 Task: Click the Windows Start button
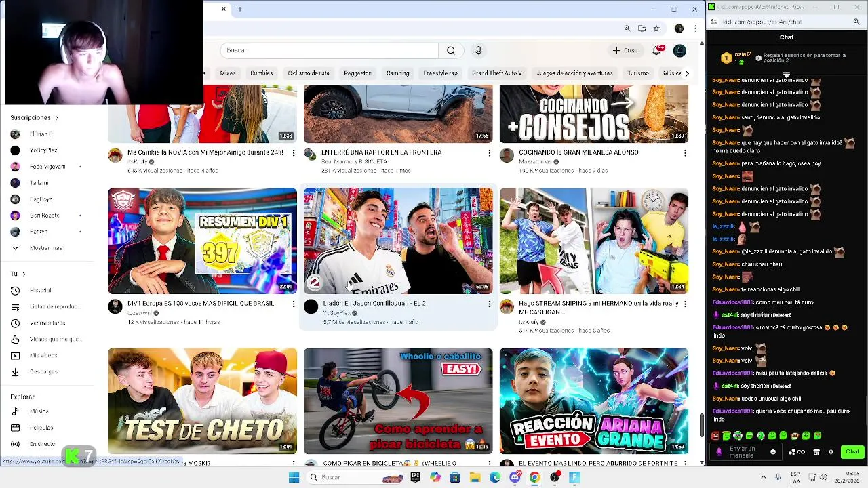coord(294,477)
